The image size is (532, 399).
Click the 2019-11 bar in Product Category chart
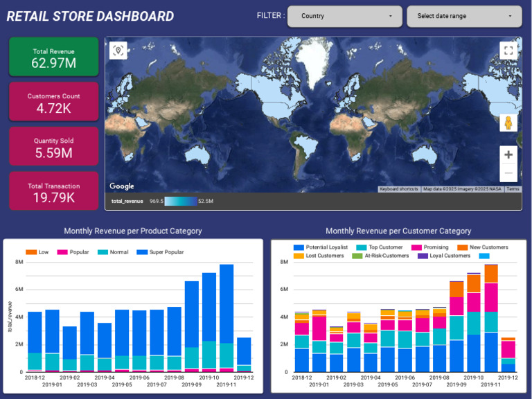click(227, 318)
